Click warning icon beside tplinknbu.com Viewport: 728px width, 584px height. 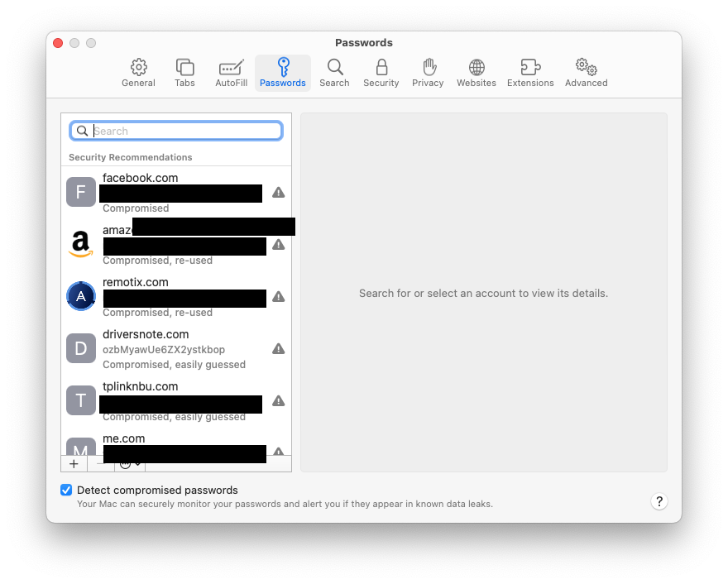(x=279, y=400)
